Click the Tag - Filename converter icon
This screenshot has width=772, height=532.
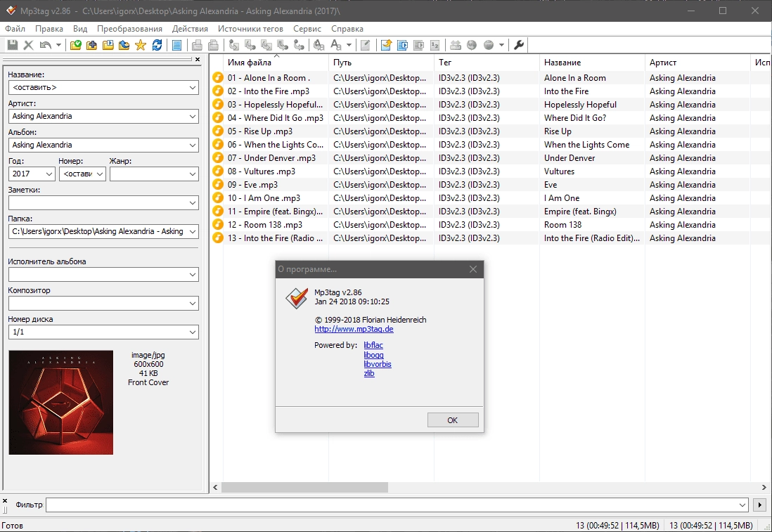234,45
